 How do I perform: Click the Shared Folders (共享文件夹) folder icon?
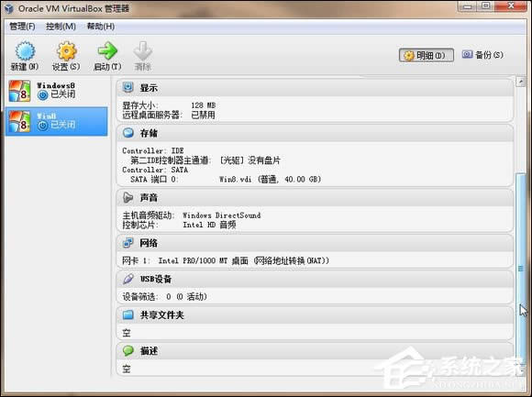tap(127, 314)
